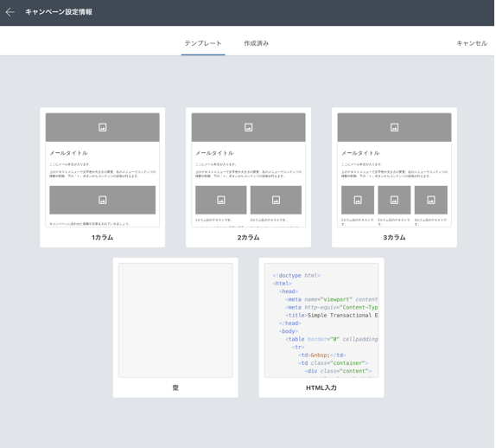
Task: Click third column image icon in 3カラム preview
Action: [431, 200]
